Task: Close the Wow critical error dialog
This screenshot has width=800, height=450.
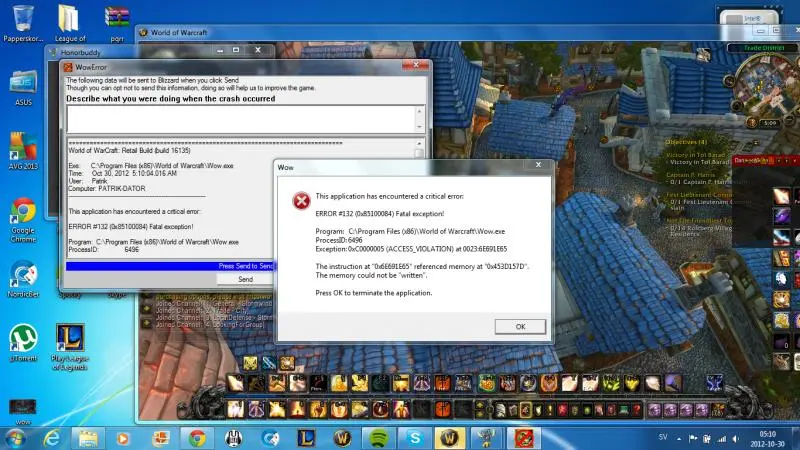Action: point(538,164)
